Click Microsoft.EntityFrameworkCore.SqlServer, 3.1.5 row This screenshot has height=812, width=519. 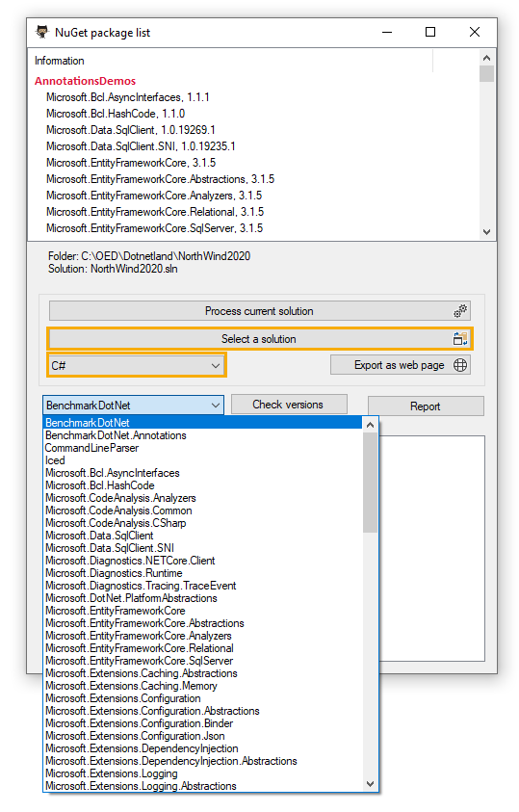[x=155, y=228]
